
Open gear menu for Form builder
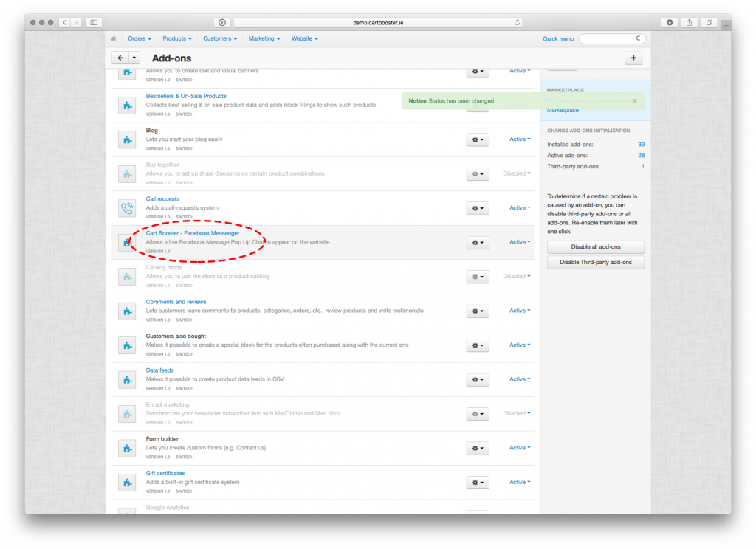[478, 448]
